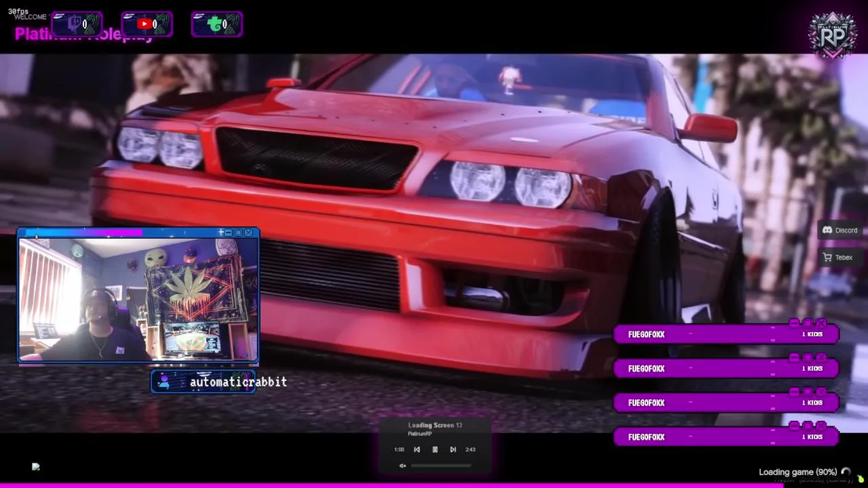Adjust the music player volume slider
868x488 pixels.
[x=441, y=466]
